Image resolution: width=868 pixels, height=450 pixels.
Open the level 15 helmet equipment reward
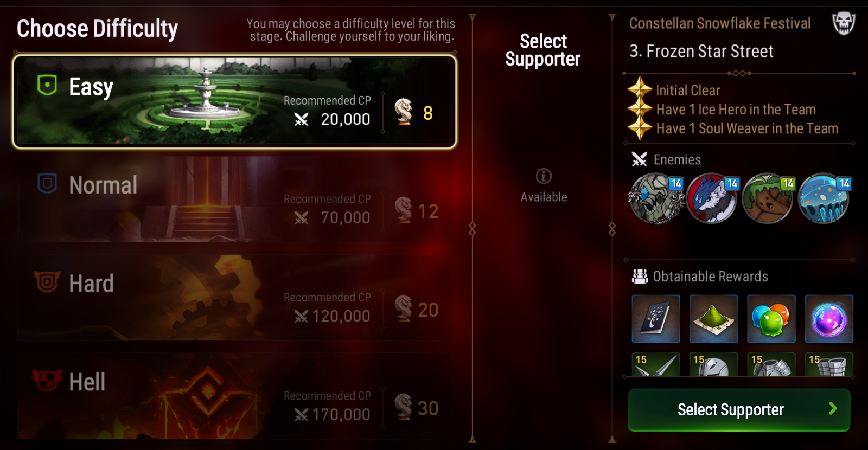713,364
